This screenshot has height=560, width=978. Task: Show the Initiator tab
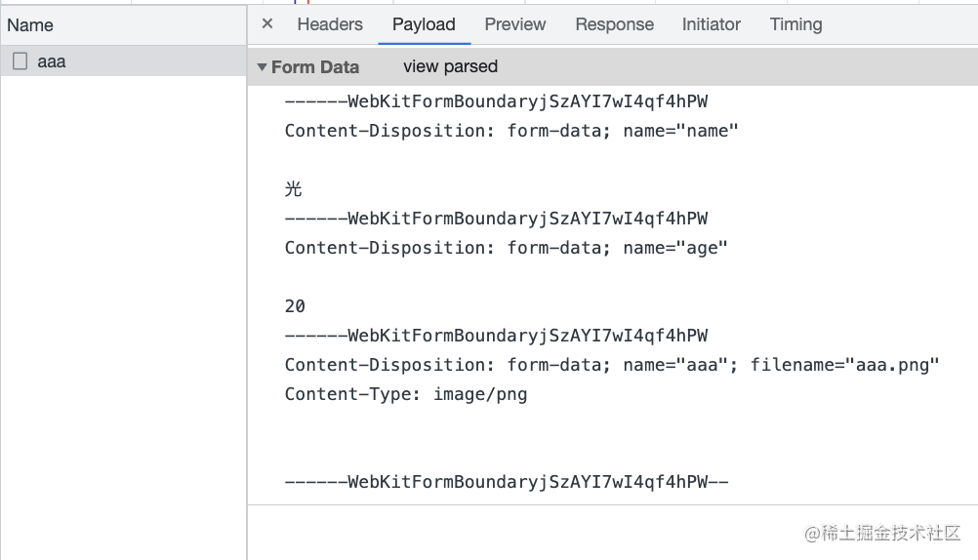[711, 24]
